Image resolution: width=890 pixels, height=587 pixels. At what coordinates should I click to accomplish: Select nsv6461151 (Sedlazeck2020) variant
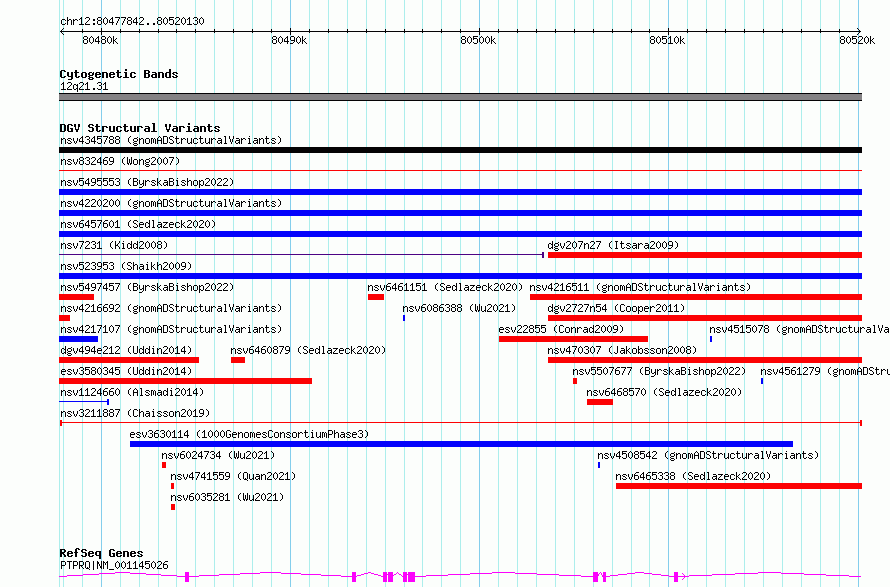coord(446,287)
